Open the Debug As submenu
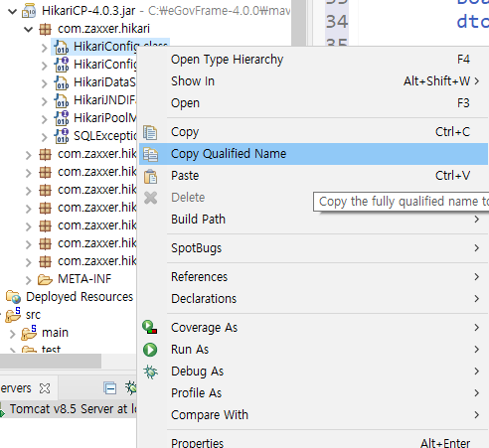This screenshot has height=448, width=489. (313, 372)
